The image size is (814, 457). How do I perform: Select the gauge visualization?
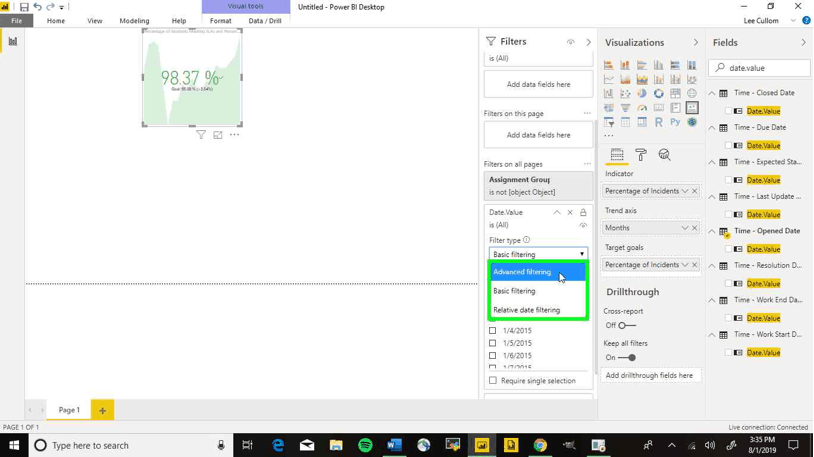coord(642,107)
